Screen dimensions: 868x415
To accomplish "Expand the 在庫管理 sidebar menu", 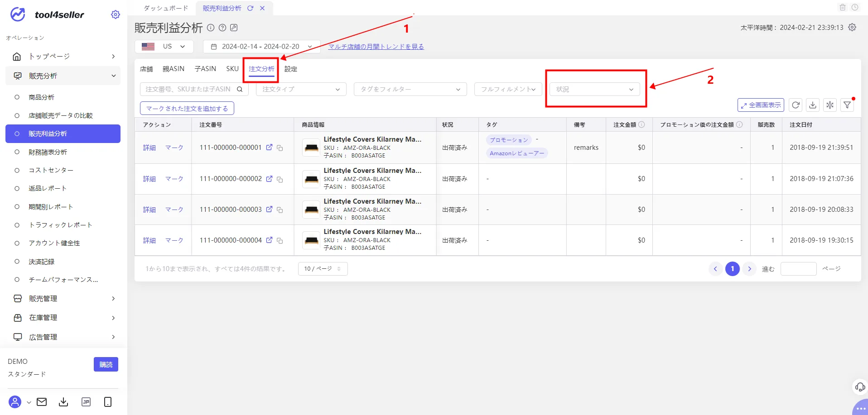I will coord(63,318).
